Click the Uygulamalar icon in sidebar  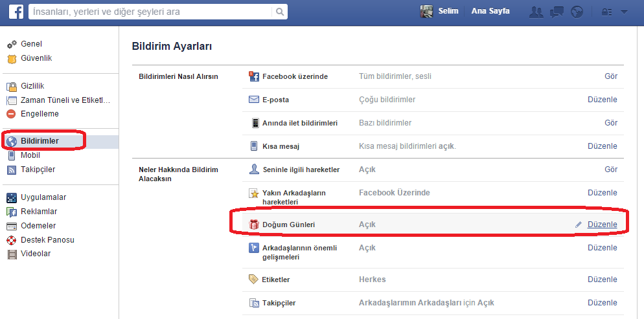[x=12, y=197]
